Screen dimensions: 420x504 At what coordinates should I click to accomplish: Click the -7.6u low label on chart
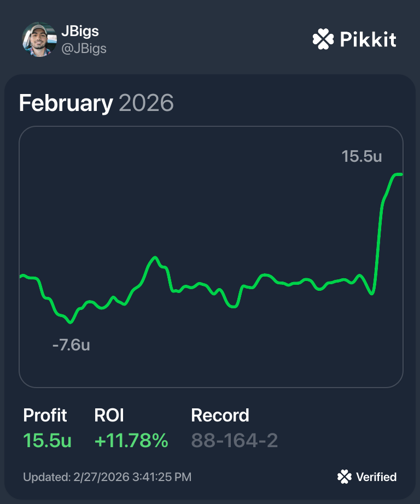coord(71,345)
